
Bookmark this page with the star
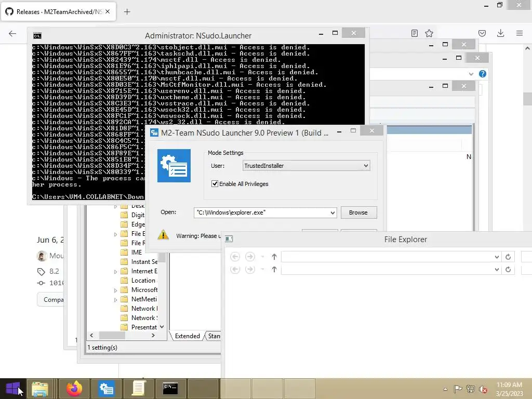pyautogui.click(x=429, y=33)
